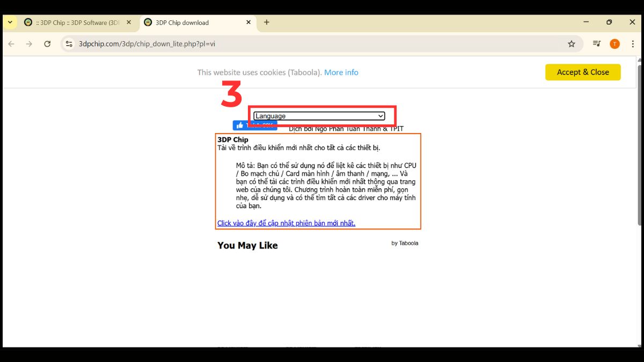
Task: Click the link to update to the latest version
Action: pos(286,223)
